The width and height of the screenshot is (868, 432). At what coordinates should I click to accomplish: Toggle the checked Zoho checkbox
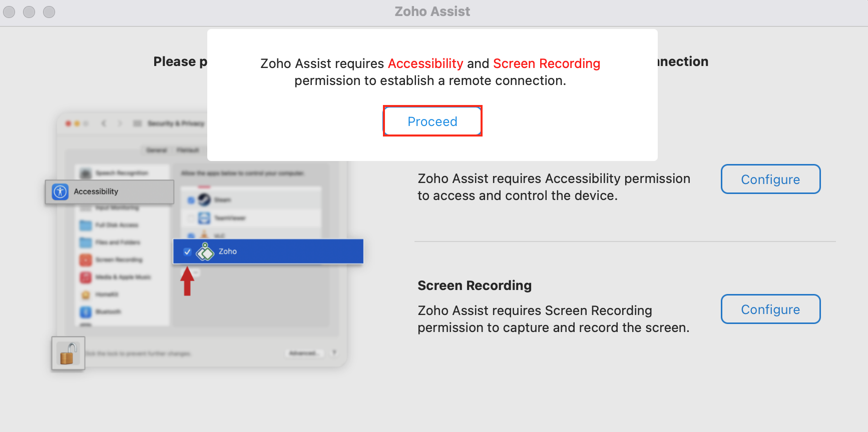[187, 251]
